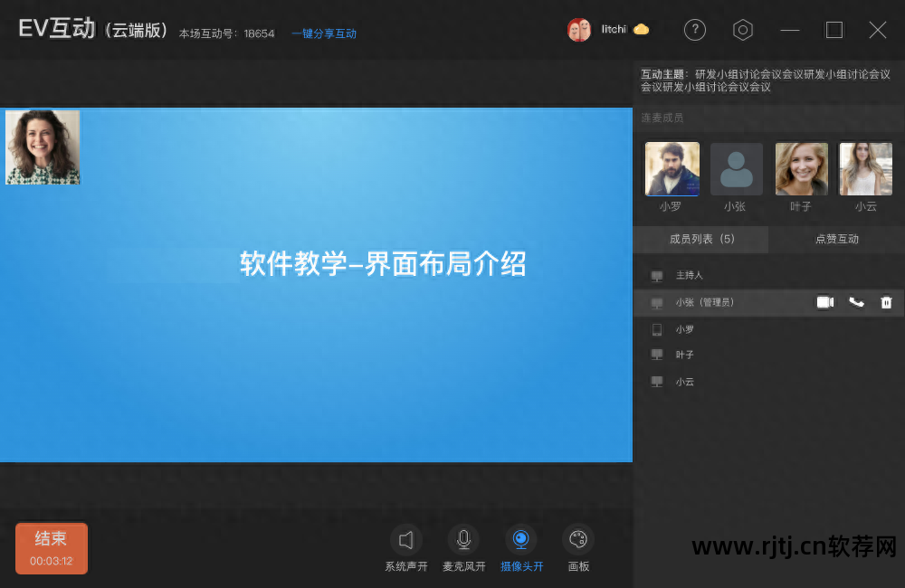This screenshot has width=905, height=588.
Task: Remove 小张 using the trash icon
Action: [886, 302]
